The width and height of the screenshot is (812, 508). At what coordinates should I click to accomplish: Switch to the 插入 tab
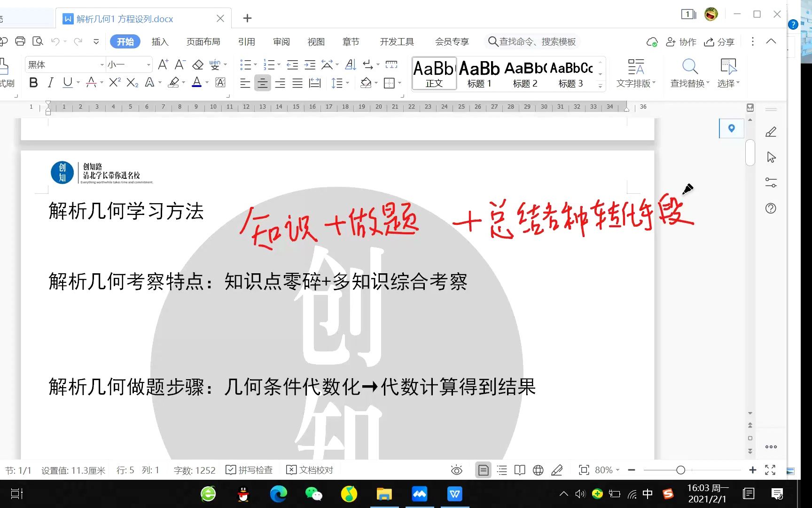tap(160, 42)
